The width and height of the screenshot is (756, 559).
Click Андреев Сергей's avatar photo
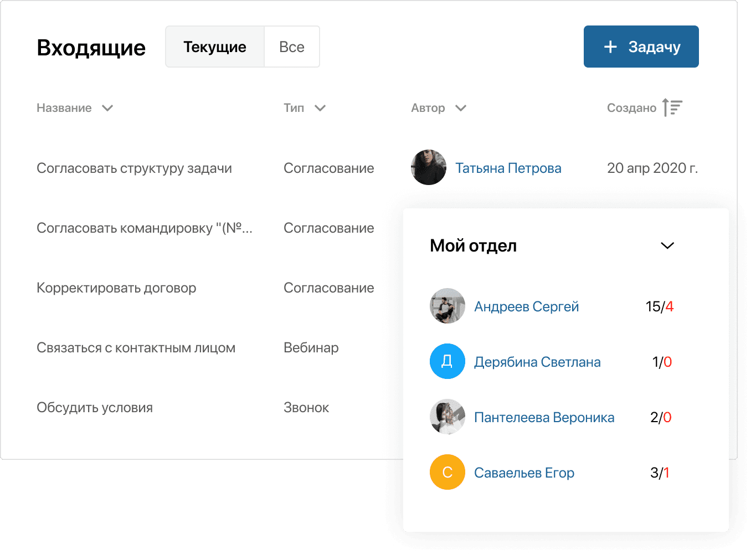tap(448, 306)
